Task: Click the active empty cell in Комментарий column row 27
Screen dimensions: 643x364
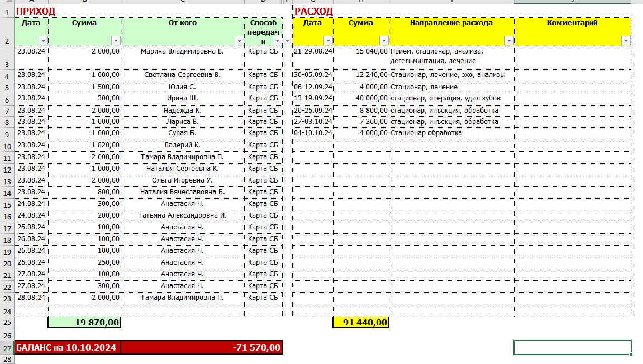Action: tap(573, 348)
